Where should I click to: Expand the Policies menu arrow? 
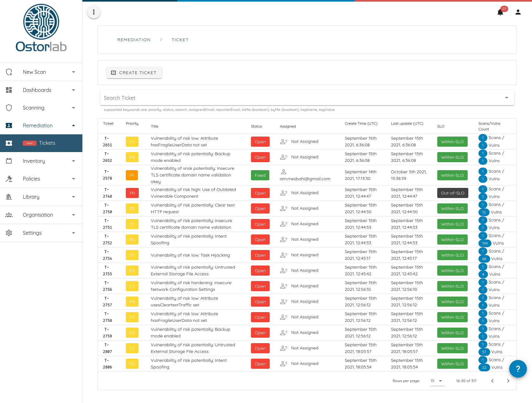pyautogui.click(x=74, y=179)
